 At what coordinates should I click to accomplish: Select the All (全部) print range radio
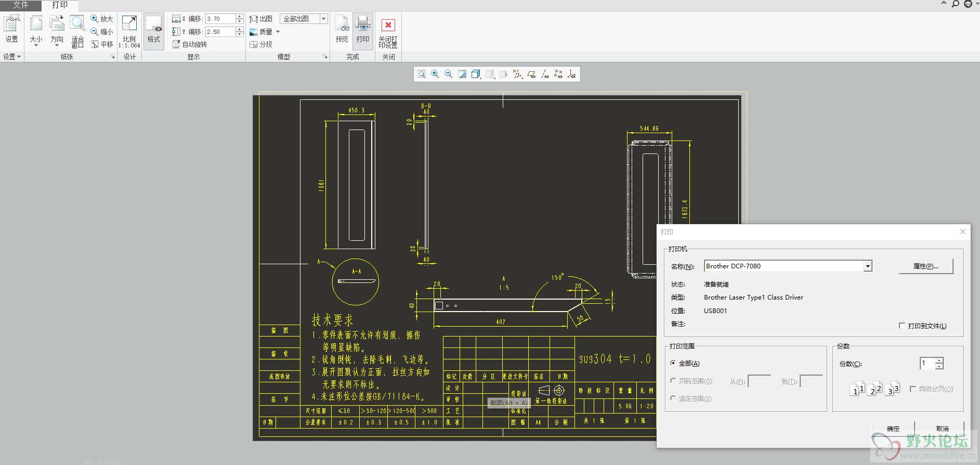673,363
